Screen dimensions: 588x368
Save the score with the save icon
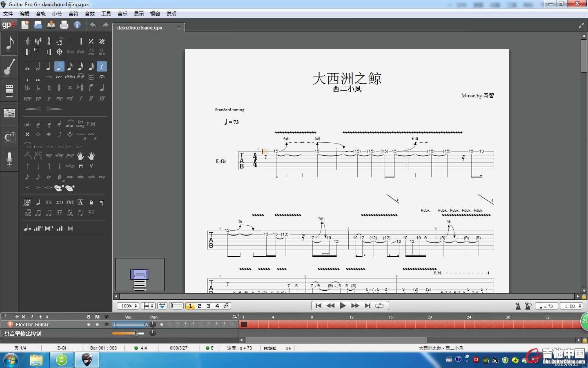(x=51, y=25)
